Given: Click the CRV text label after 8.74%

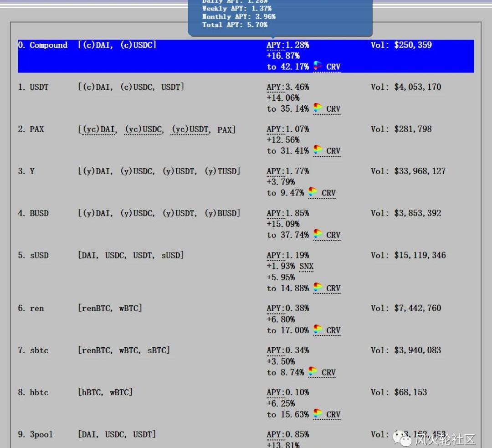Looking at the screenshot, I should click(328, 373).
